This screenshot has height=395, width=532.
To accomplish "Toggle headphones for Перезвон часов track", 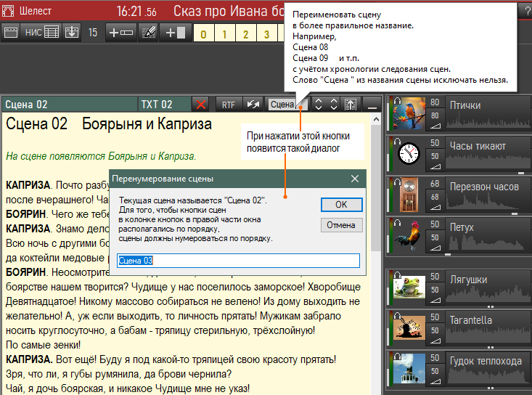I will tap(397, 182).
